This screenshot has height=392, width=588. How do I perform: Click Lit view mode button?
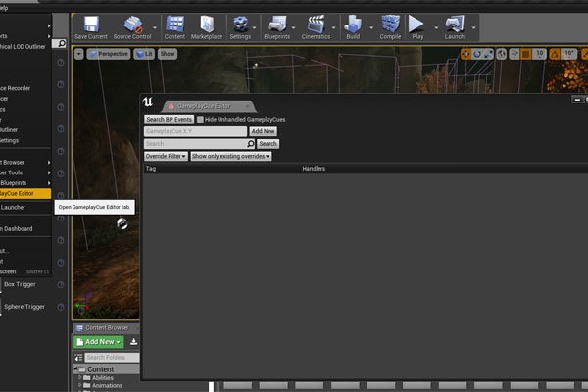pos(144,54)
